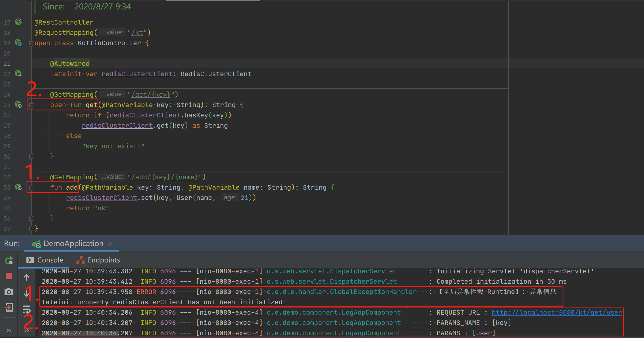Collapse the get function fold marker
Image resolution: width=644 pixels, height=338 pixels.
31,105
